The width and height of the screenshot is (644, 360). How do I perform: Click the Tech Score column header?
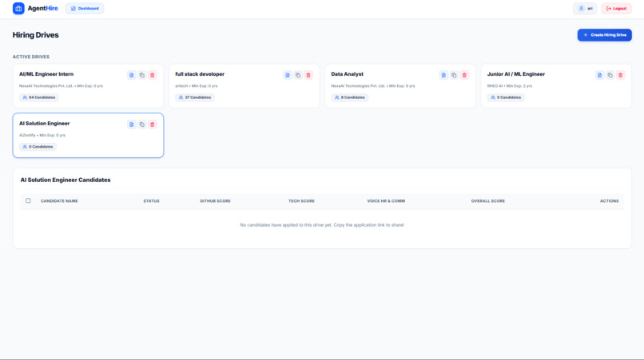coord(301,201)
